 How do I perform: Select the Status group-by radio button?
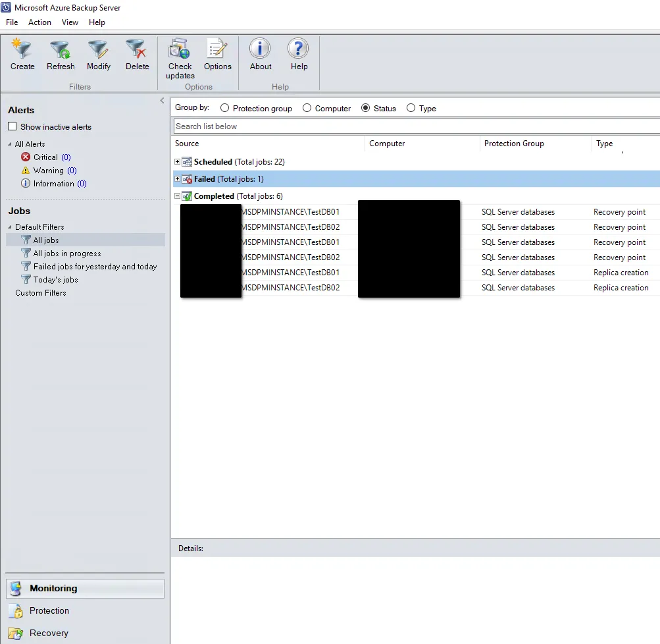coord(365,108)
